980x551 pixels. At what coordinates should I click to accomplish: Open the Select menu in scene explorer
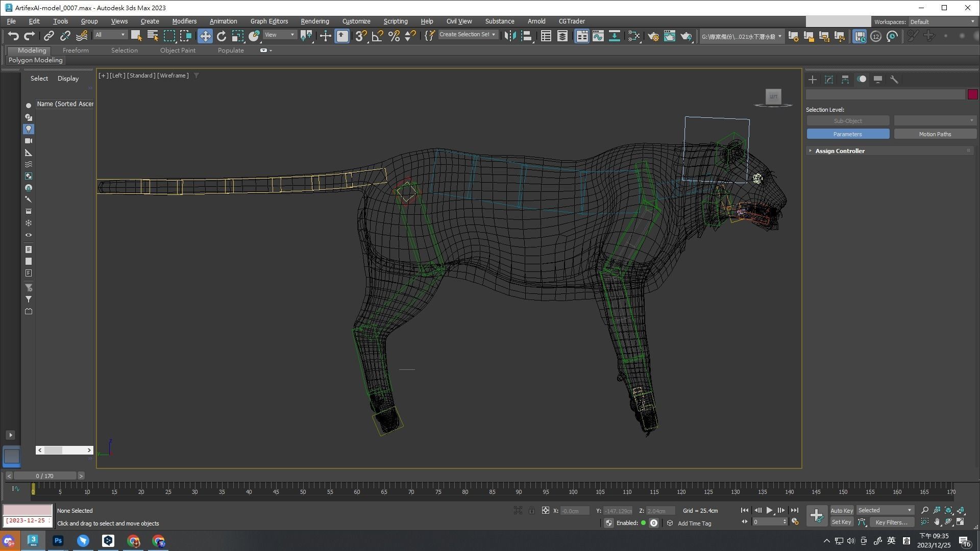point(39,79)
